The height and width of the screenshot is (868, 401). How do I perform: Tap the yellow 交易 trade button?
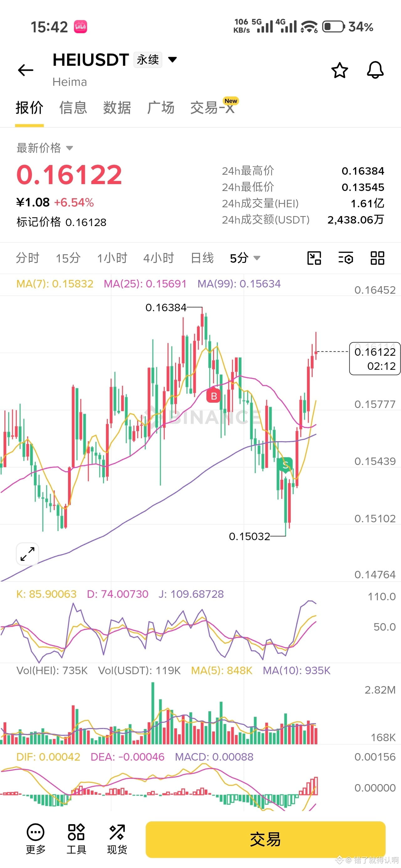coord(265,839)
